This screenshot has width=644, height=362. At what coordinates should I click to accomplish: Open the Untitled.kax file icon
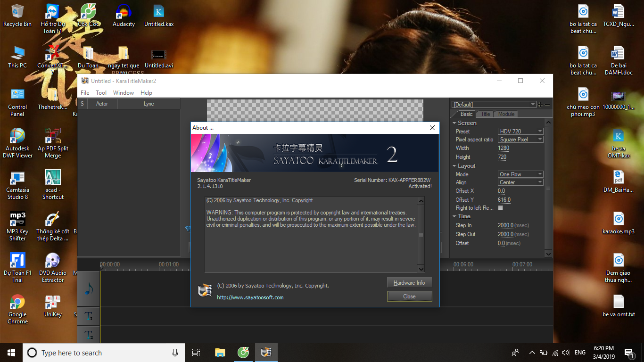click(x=159, y=16)
